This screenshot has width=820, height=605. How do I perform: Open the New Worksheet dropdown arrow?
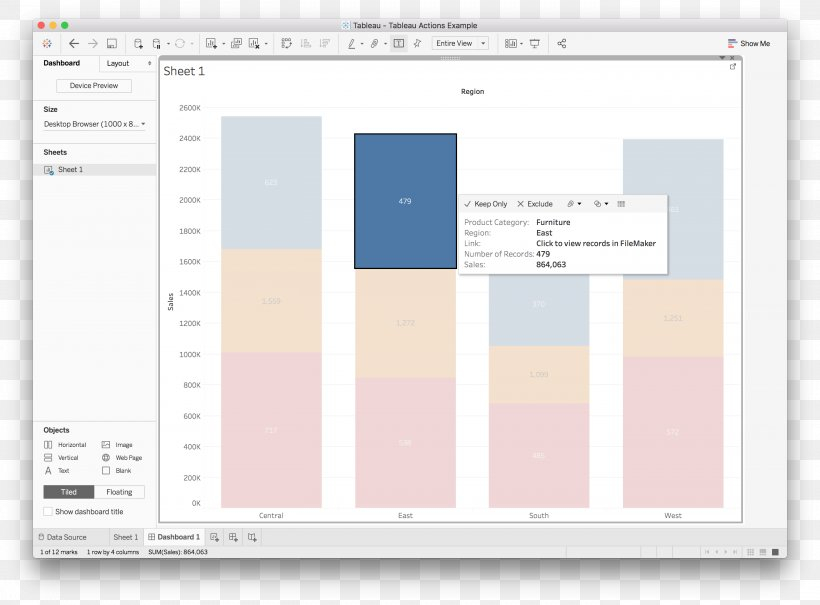pyautogui.click(x=224, y=43)
